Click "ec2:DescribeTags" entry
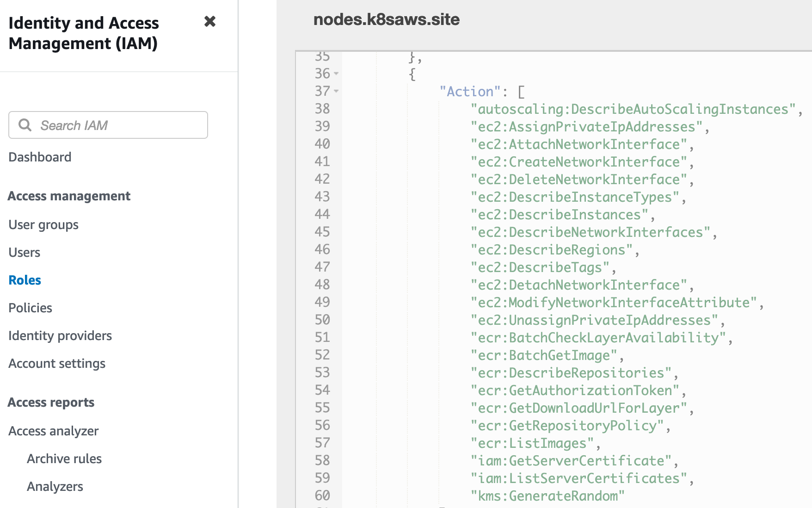Viewport: 812px width, 508px height. point(540,267)
